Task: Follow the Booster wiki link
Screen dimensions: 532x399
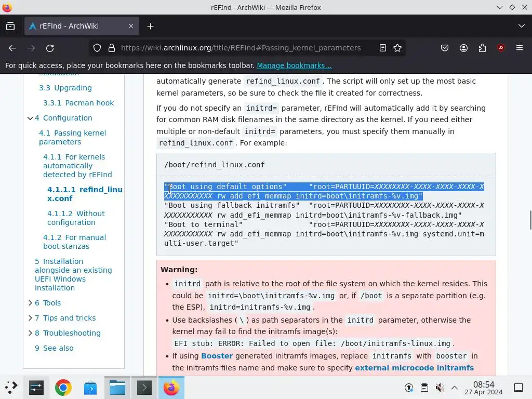Action: (217, 356)
